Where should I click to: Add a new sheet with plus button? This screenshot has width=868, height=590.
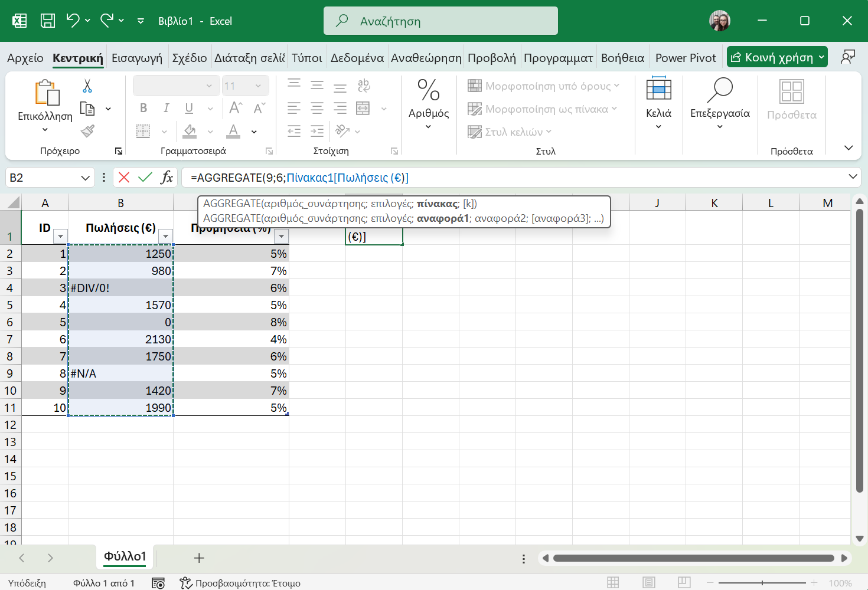pos(199,558)
